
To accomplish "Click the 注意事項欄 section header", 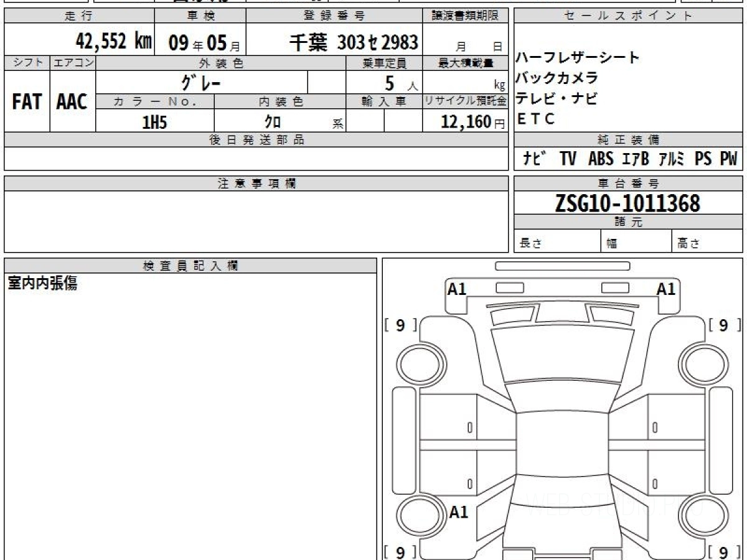I will pos(256,184).
